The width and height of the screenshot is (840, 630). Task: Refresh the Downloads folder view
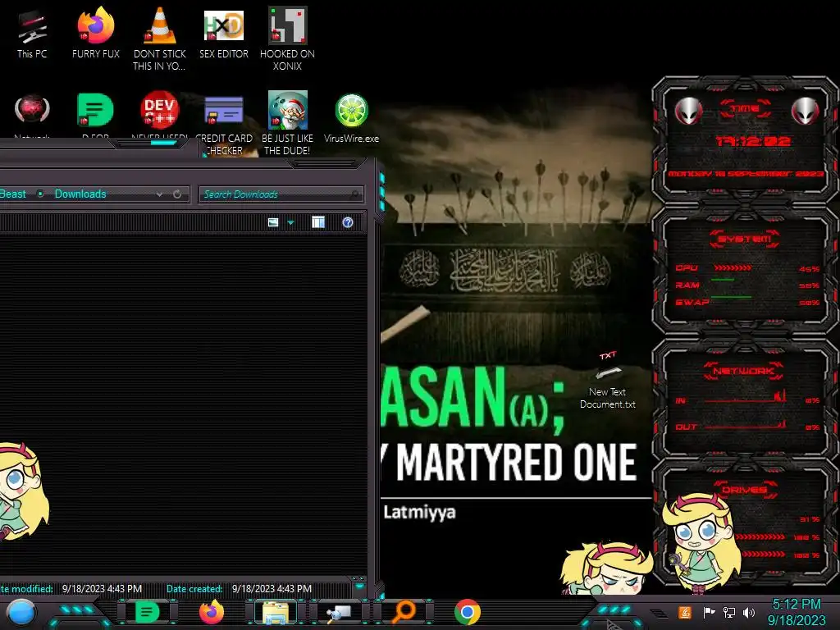[x=177, y=194]
